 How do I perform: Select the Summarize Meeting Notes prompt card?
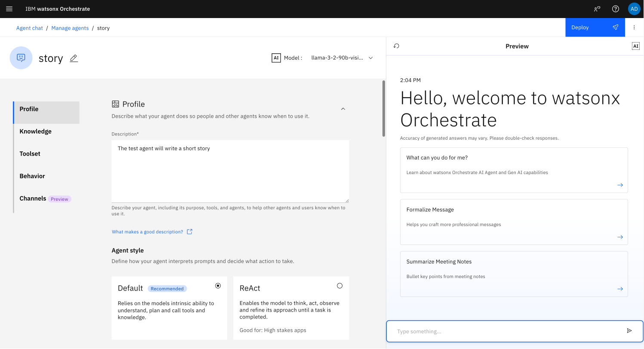pyautogui.click(x=514, y=274)
